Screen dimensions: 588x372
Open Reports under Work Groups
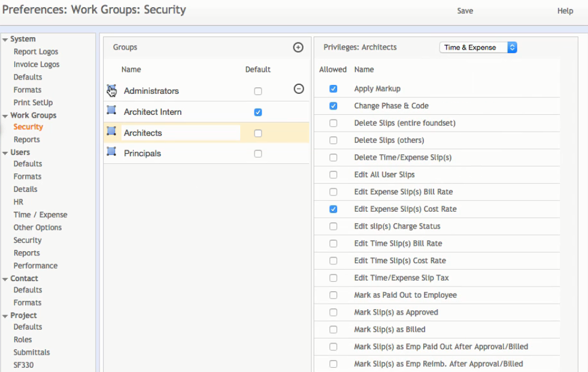27,140
